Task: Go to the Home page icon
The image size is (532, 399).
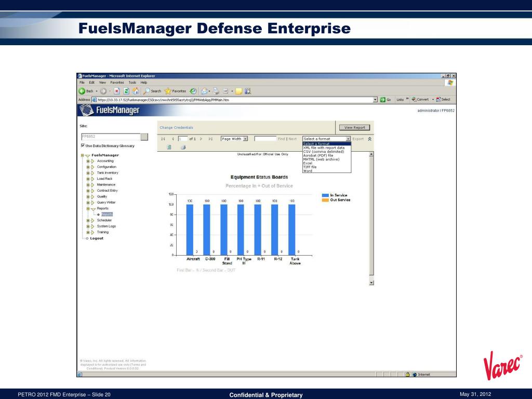Action: coord(136,91)
